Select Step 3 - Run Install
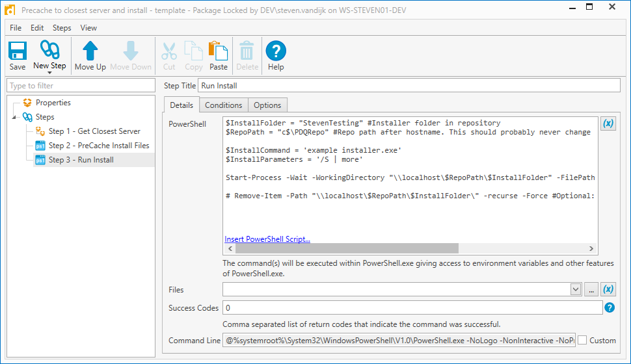This screenshot has height=364, width=631. point(81,160)
